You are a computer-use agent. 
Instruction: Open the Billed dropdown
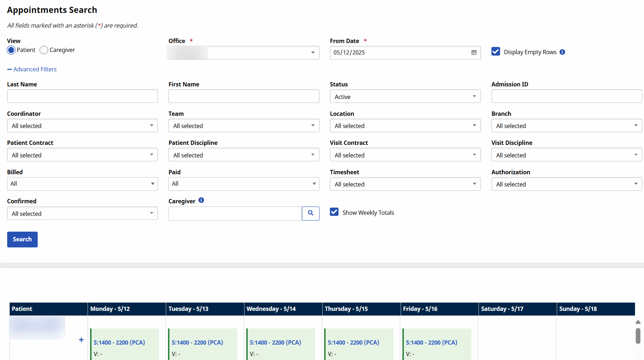(82, 184)
